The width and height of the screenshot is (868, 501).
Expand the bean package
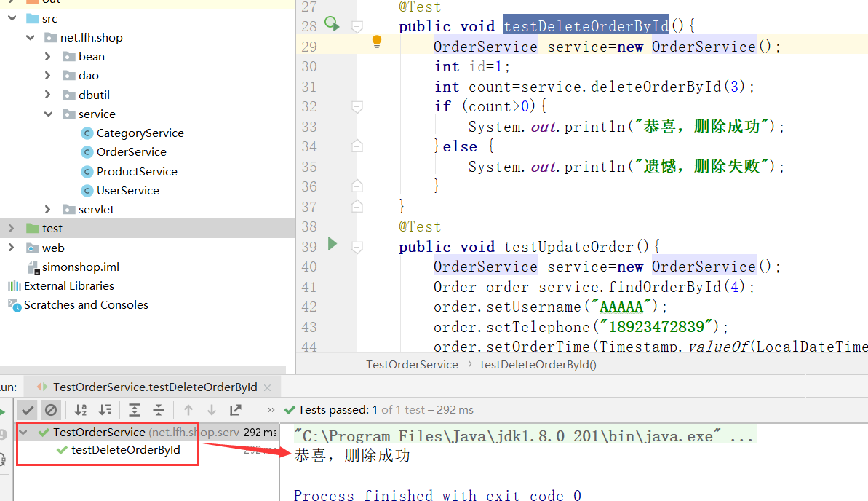coord(47,57)
